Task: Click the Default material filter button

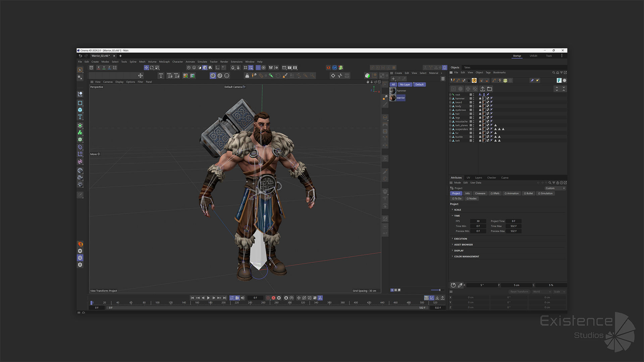Action: point(419,85)
